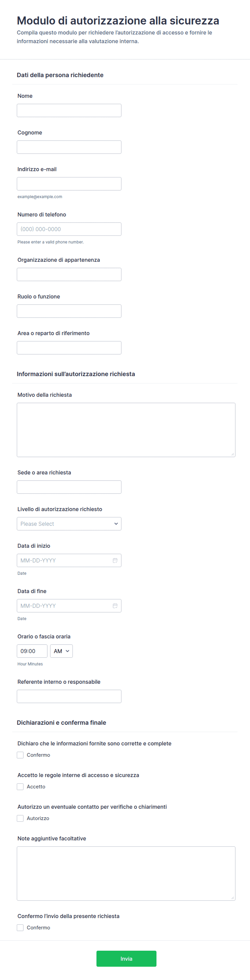Select Referente interno o responsabile field
Viewport: 250px width, 980px height.
(x=69, y=696)
